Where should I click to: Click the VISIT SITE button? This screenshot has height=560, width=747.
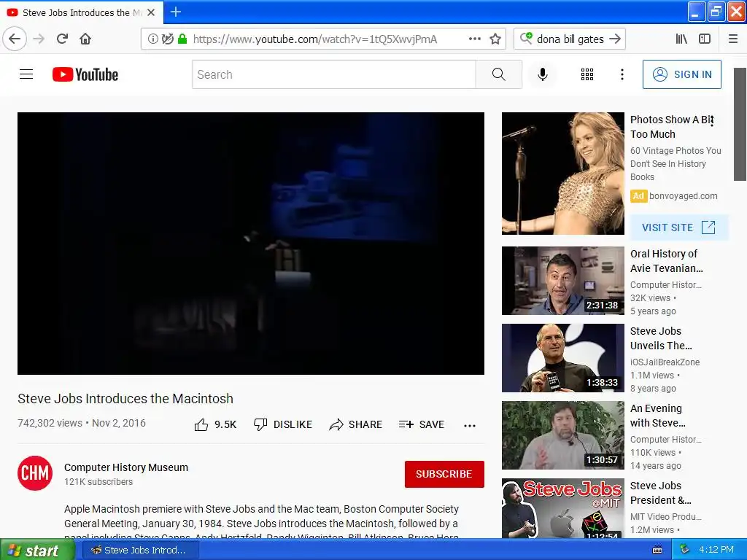pyautogui.click(x=679, y=227)
